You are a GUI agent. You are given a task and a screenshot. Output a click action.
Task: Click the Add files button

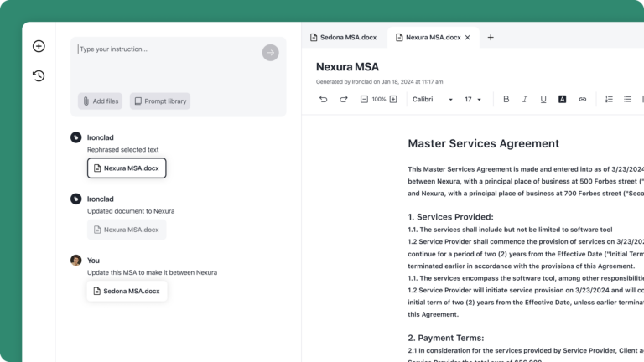[x=101, y=101]
